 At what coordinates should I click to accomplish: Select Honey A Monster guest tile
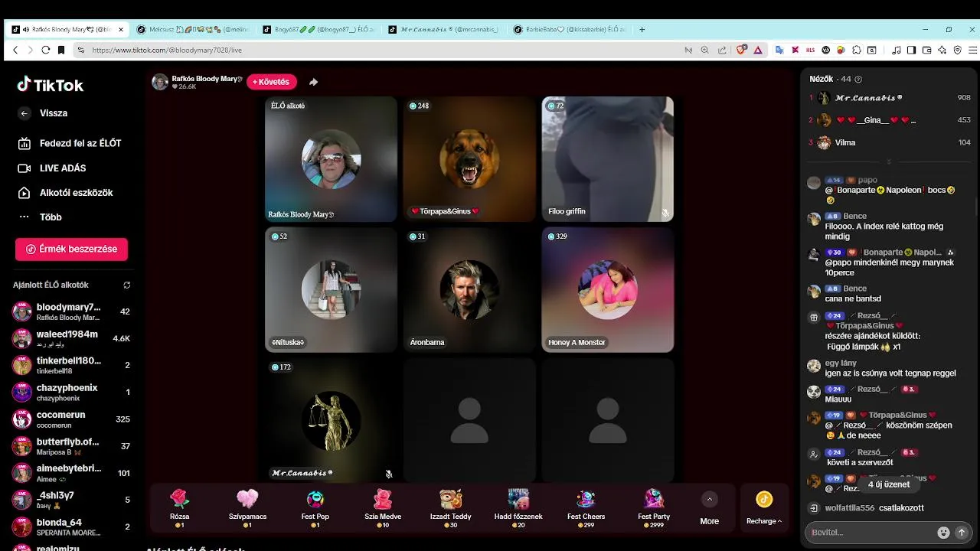[608, 290]
